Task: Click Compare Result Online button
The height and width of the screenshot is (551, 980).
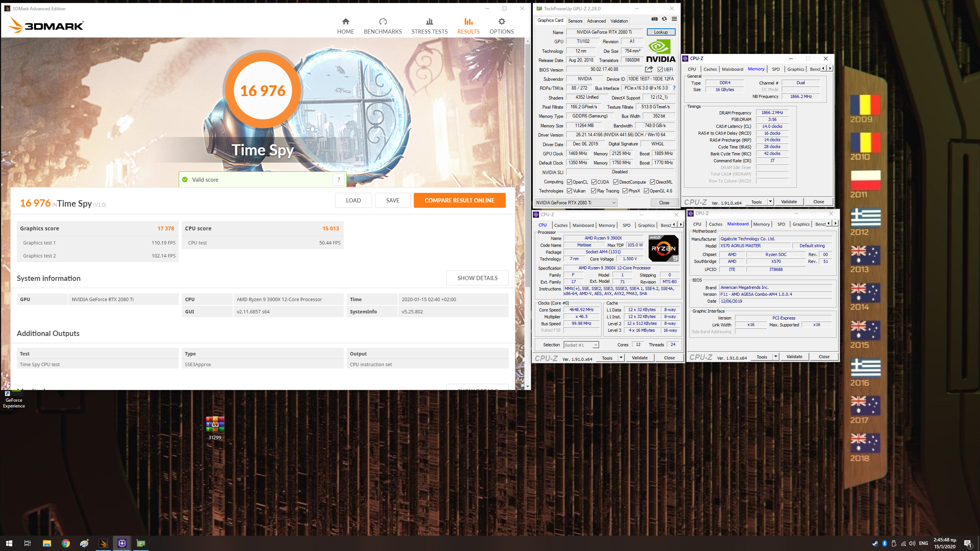Action: click(459, 200)
